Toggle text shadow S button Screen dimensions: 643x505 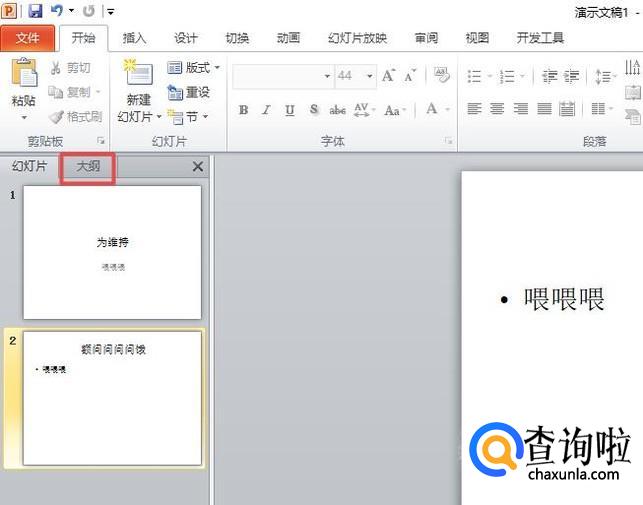point(314,110)
